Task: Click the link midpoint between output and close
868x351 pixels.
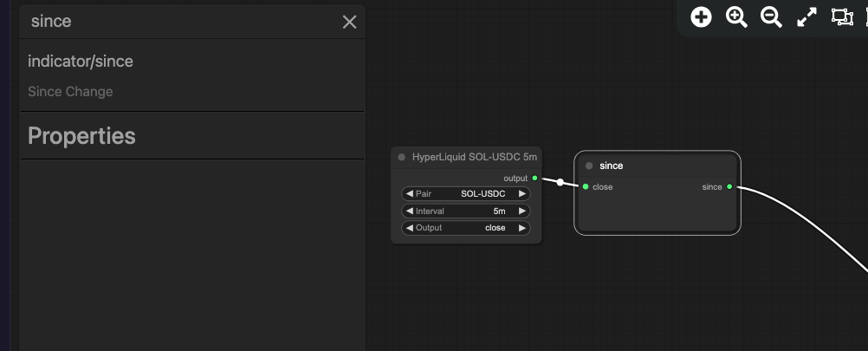Action: tap(560, 182)
